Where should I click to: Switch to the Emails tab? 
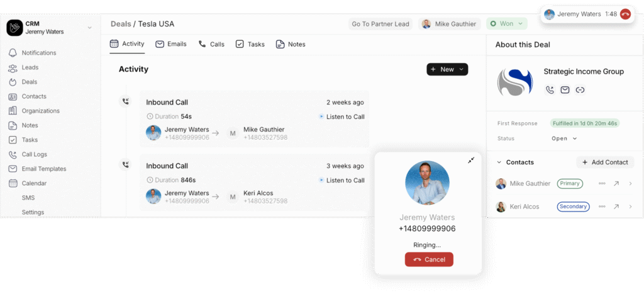[171, 44]
